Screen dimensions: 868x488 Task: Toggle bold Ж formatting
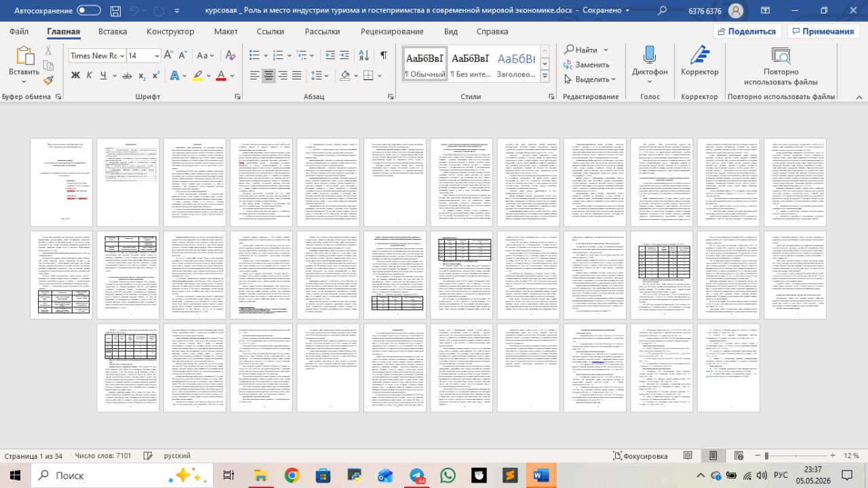tap(75, 75)
